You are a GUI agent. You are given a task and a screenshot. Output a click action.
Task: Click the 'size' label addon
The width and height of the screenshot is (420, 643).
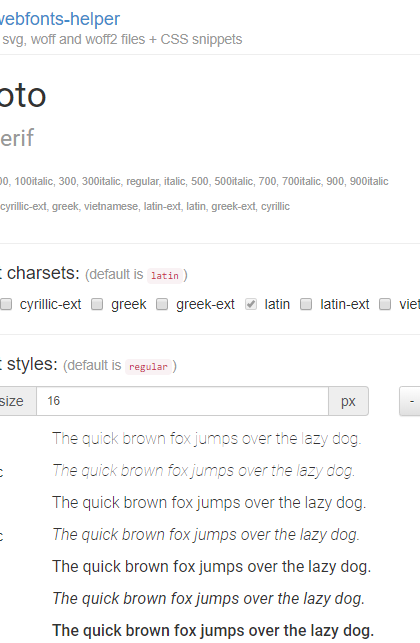14,401
